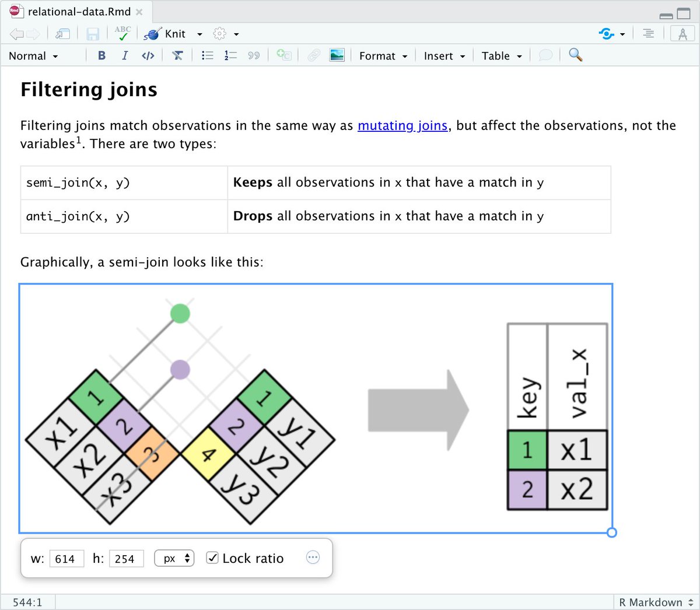Expand the arrow next to the blue publish icon

622,34
